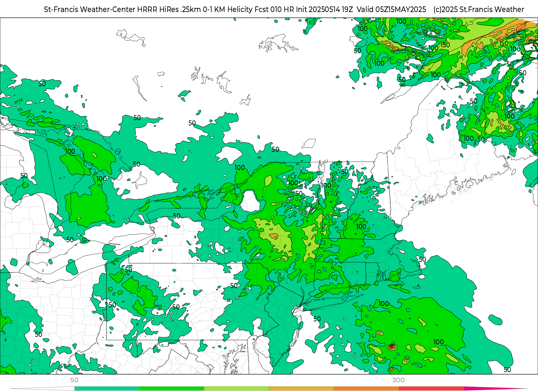Click the gray "300" legend scale label
538x392 pixels.
(x=398, y=380)
